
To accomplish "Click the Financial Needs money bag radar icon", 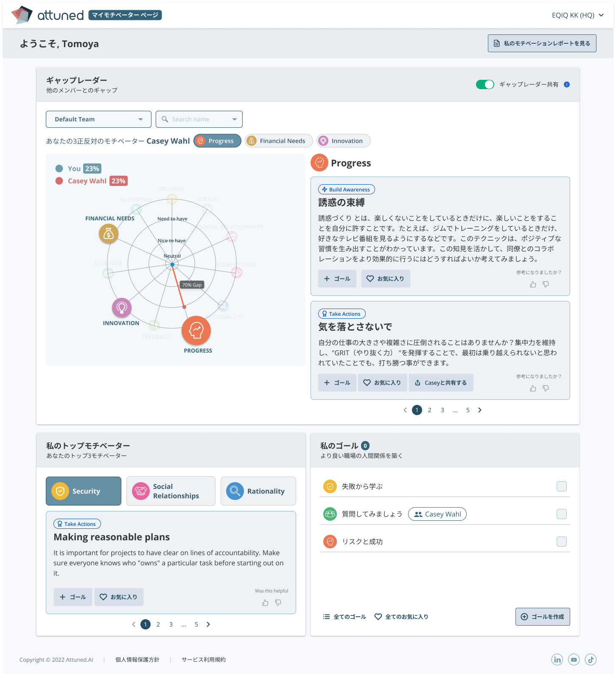I will [x=109, y=233].
